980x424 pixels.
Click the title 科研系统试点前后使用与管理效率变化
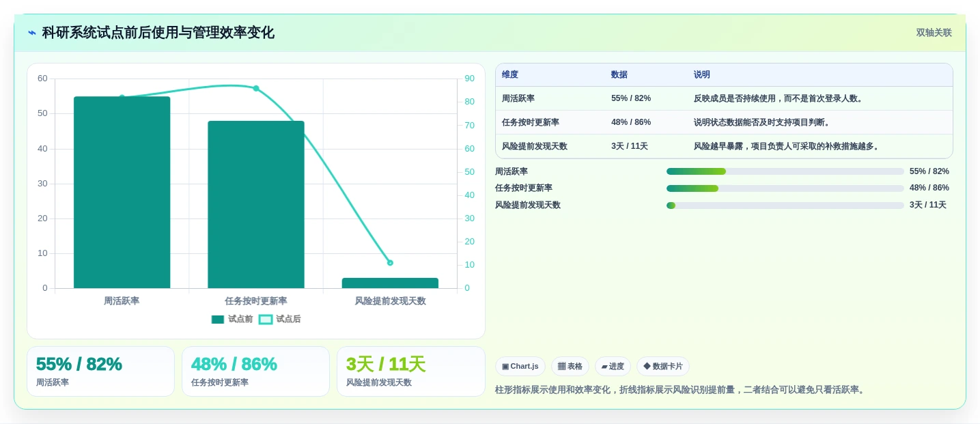158,33
